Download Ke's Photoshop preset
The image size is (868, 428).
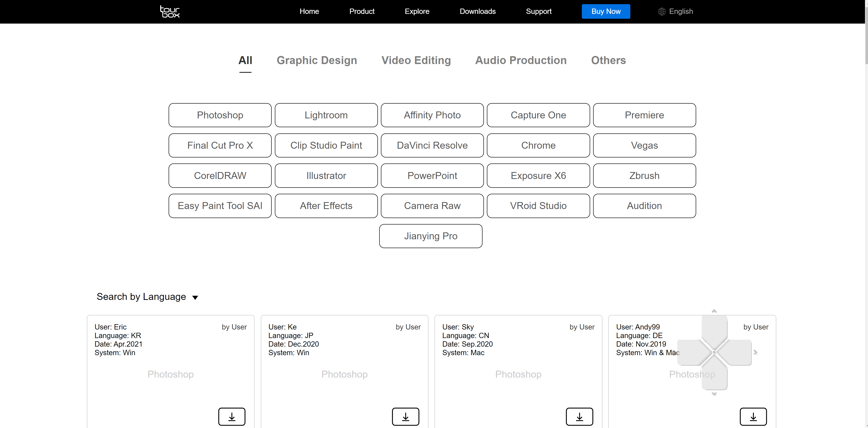coord(405,416)
